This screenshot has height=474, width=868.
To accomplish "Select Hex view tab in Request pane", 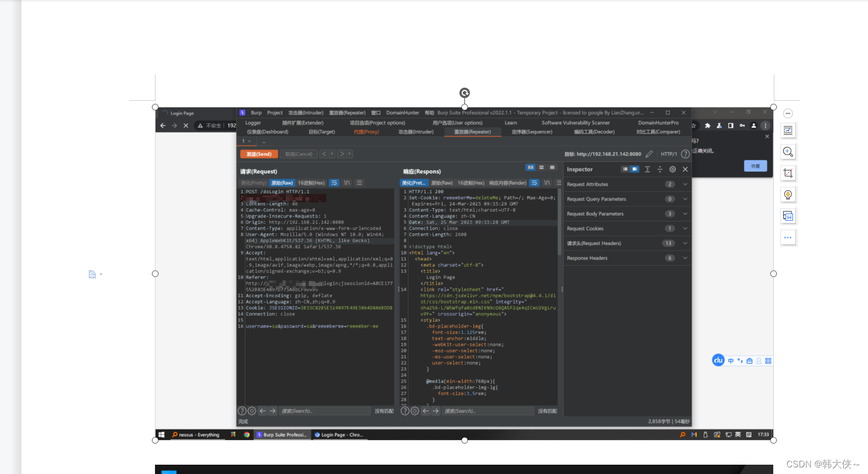I will pos(311,183).
